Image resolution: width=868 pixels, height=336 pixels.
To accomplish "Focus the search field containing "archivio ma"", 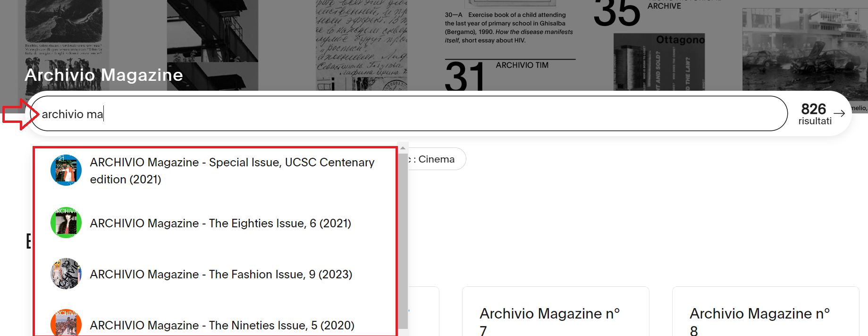I will point(406,114).
